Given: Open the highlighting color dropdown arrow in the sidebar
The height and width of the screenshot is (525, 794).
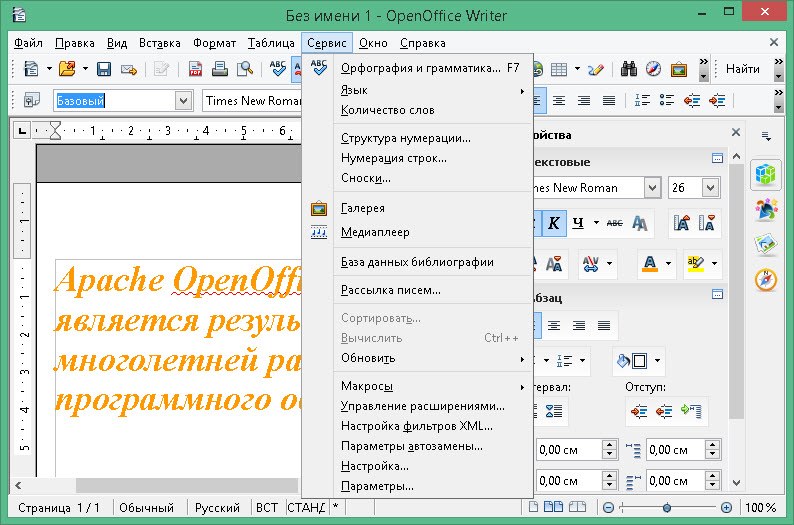Looking at the screenshot, I should (714, 263).
